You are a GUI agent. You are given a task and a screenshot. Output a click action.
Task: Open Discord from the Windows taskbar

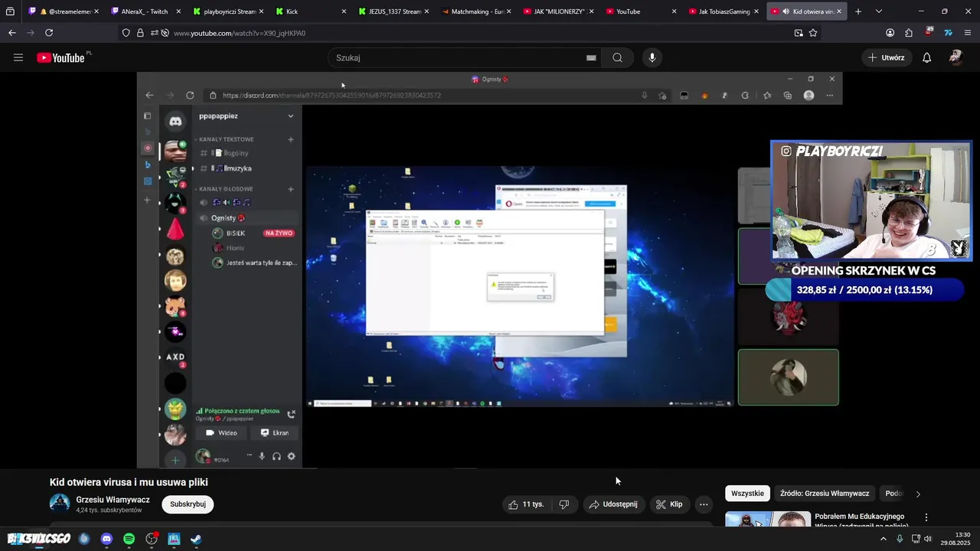tap(106, 539)
